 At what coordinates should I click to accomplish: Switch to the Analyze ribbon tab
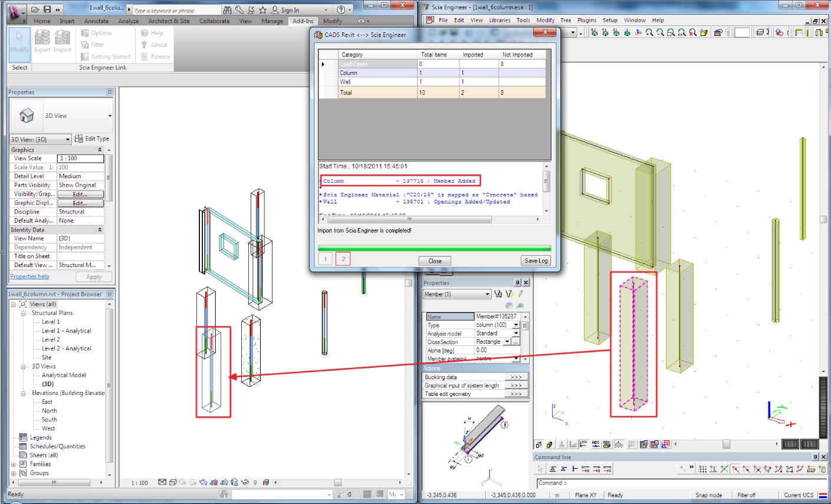128,20
